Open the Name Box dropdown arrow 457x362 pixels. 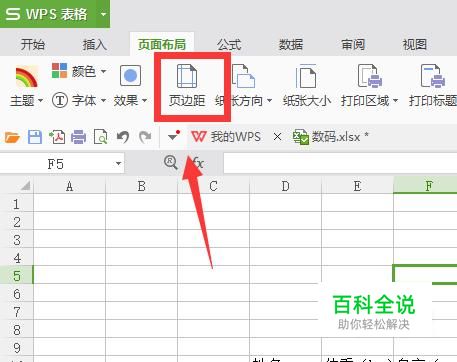coord(118,164)
